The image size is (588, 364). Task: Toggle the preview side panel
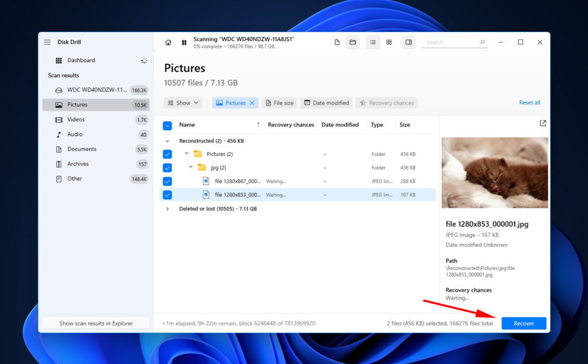point(408,42)
